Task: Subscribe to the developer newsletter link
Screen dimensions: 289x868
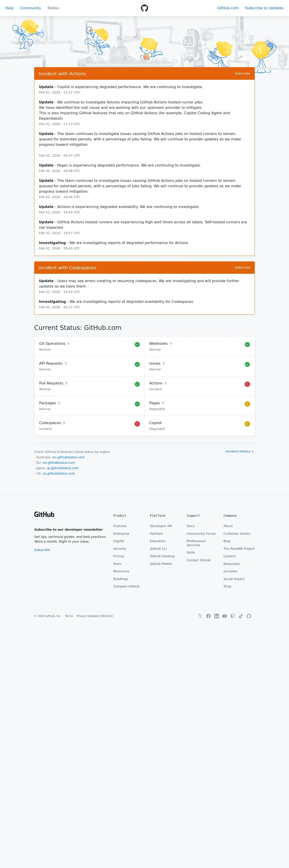Action: point(42,550)
